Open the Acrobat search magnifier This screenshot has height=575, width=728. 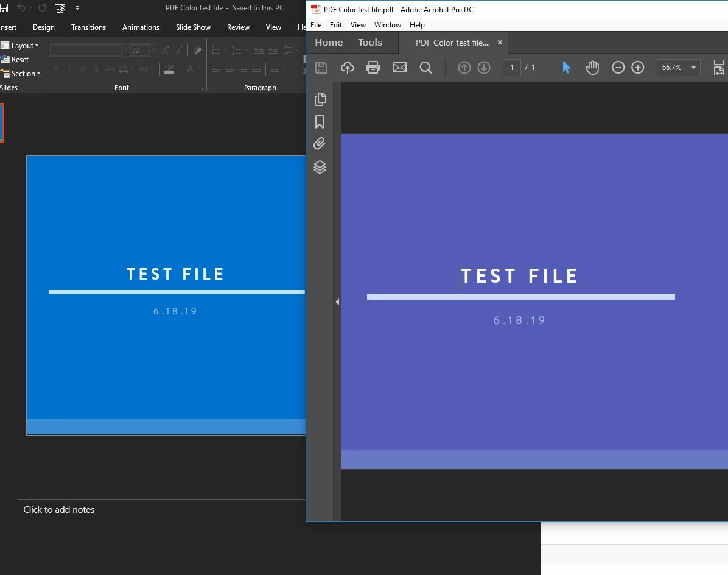tap(425, 68)
